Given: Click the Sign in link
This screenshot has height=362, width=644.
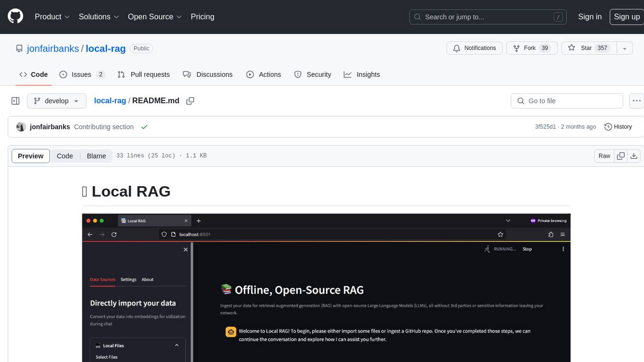Looking at the screenshot, I should pyautogui.click(x=590, y=17).
